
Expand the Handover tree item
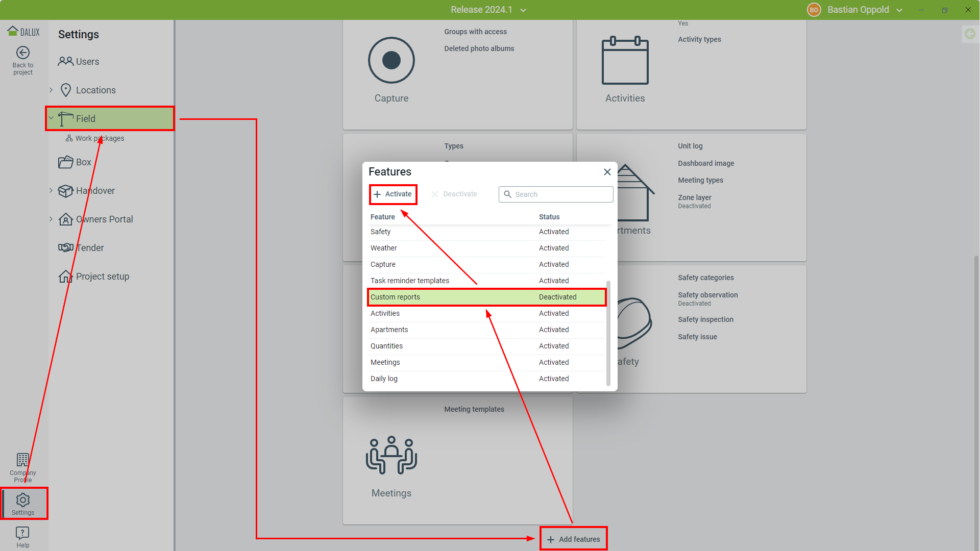tap(51, 191)
